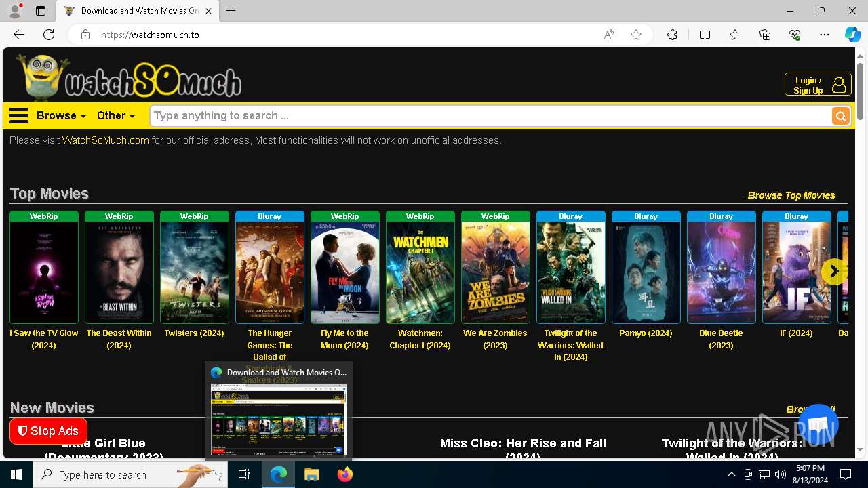Open Windows Start menu
This screenshot has height=488, width=868.
16,474
